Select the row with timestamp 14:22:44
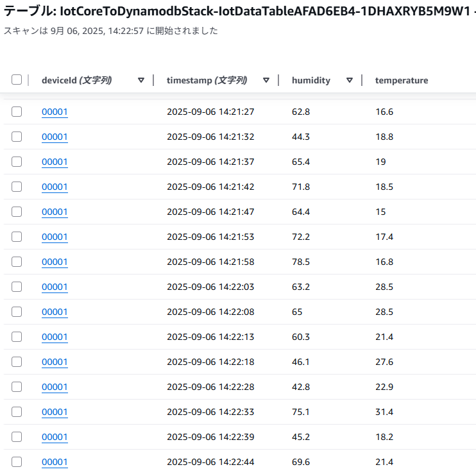 click(x=17, y=462)
